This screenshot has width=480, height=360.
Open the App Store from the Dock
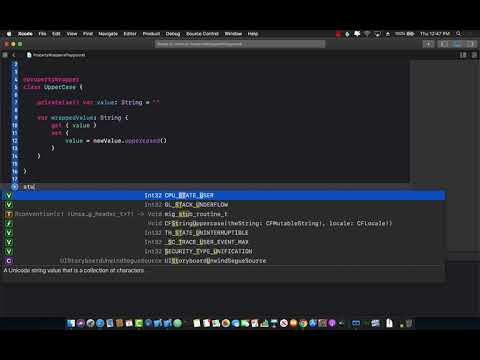(x=313, y=323)
